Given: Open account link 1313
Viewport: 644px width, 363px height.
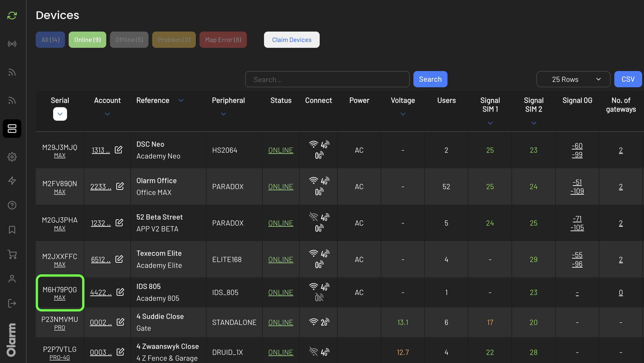Looking at the screenshot, I should [101, 150].
